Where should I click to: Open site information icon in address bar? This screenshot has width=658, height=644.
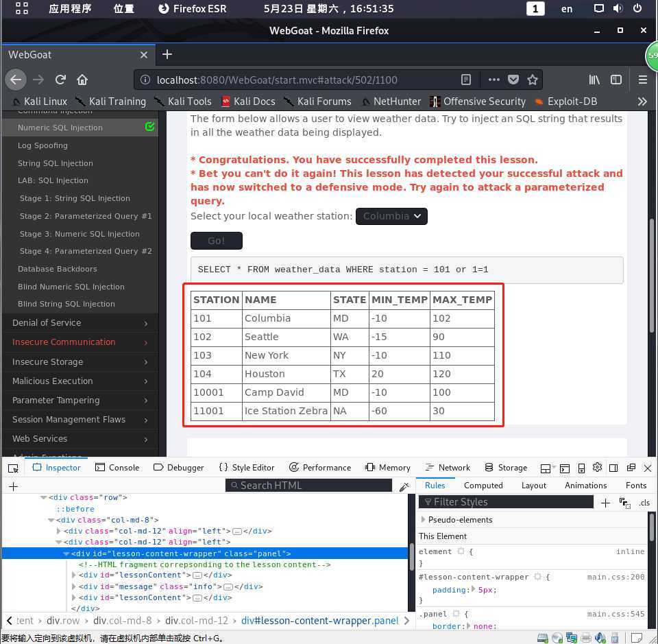click(145, 80)
